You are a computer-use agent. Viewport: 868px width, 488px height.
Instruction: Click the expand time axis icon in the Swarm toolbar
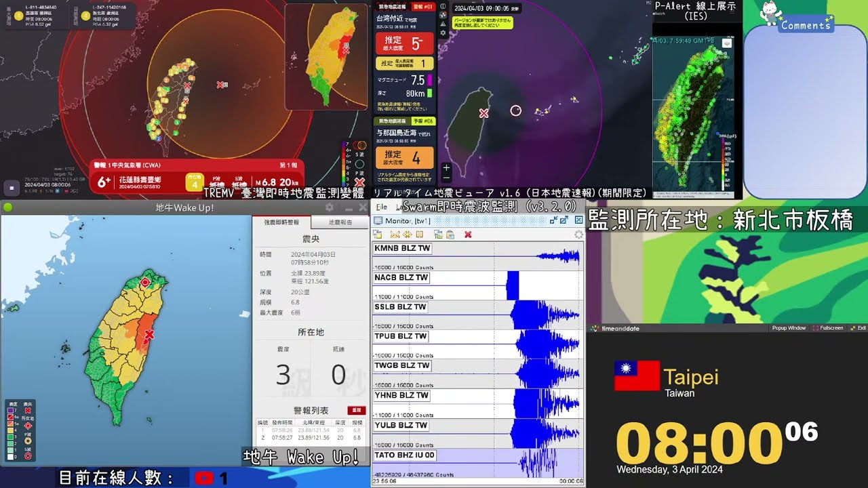point(408,235)
